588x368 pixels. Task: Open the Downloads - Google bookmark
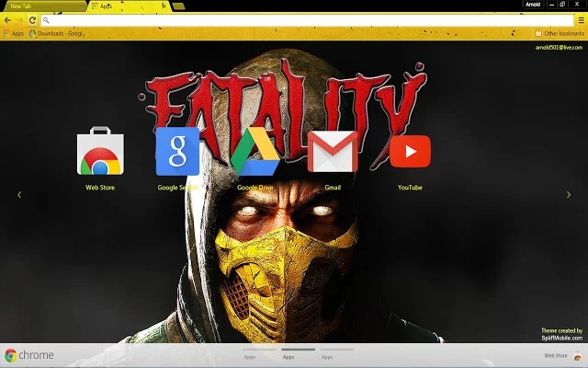(55, 33)
